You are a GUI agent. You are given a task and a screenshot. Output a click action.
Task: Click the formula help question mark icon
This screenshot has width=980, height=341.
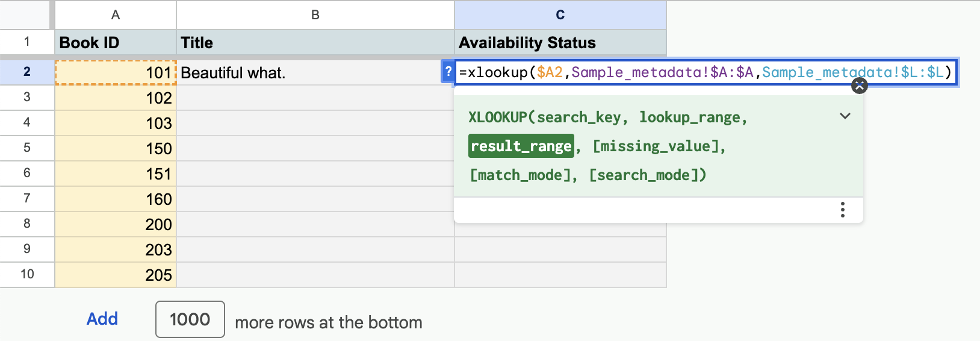click(448, 72)
